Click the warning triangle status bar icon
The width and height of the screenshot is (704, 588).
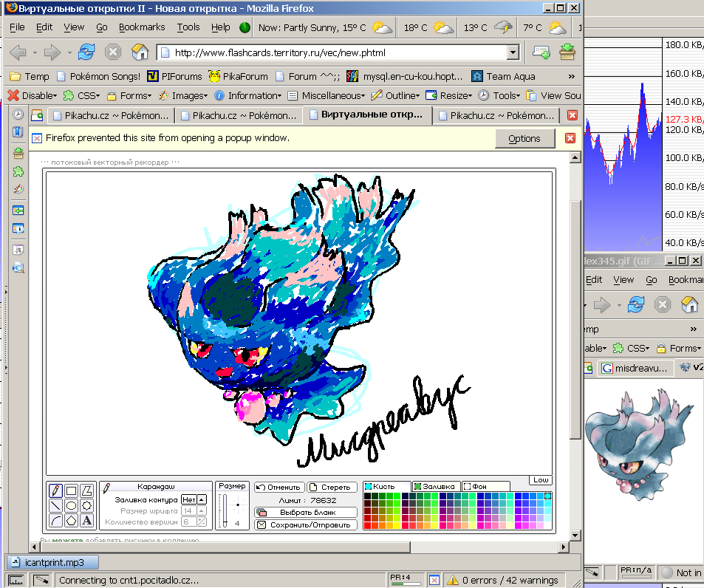[x=453, y=580]
